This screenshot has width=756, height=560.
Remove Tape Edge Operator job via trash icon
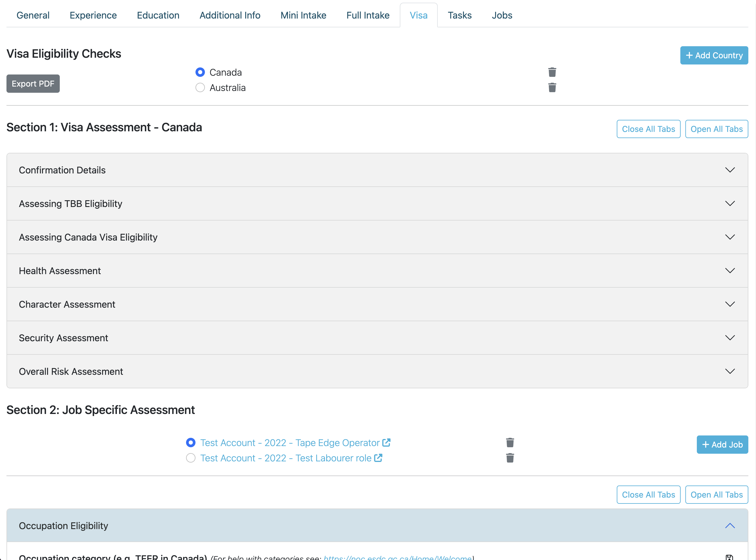point(510,442)
